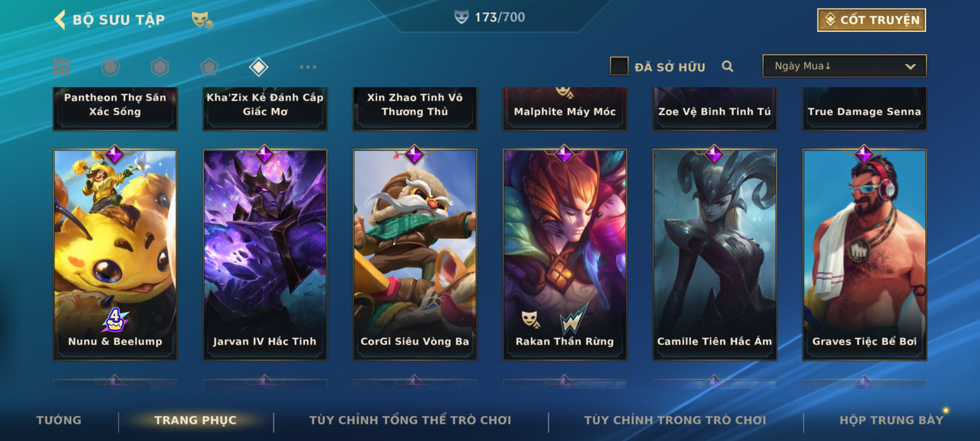Expand sort options via the chevron arrow
Screen dimensions: 980x441
click(x=910, y=67)
